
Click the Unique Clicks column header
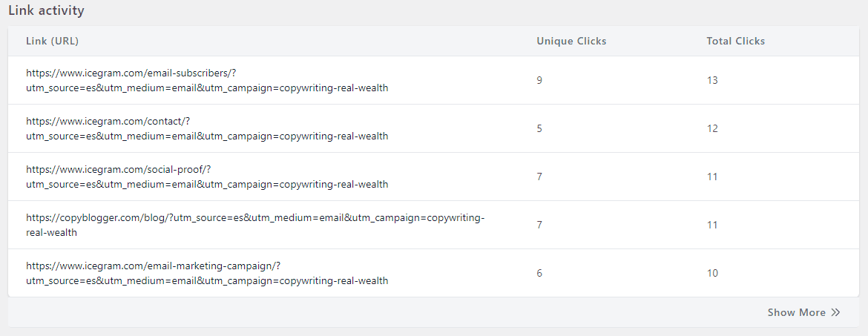click(571, 41)
